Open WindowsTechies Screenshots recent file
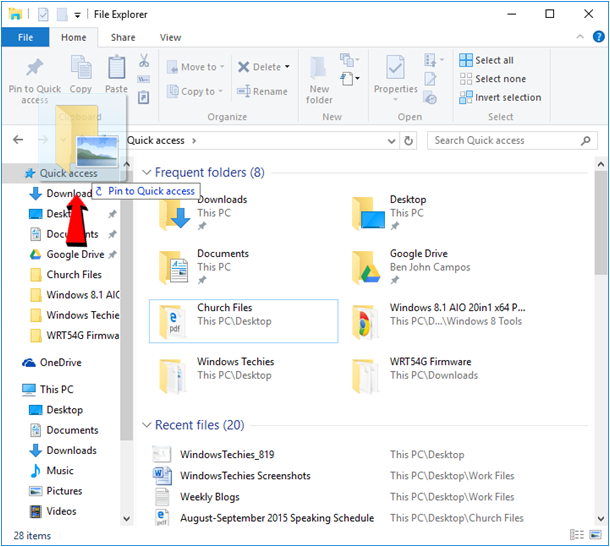610x547 pixels. tap(245, 475)
